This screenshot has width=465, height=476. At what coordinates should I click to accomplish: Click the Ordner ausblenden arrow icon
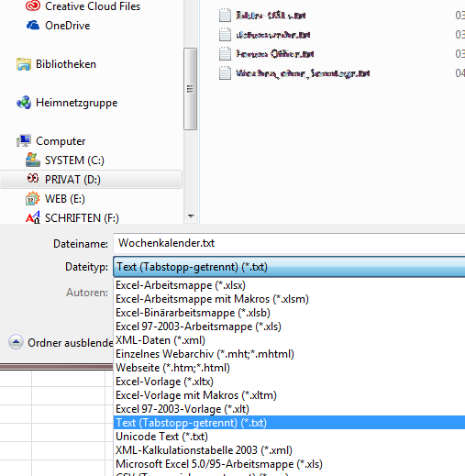click(x=16, y=342)
